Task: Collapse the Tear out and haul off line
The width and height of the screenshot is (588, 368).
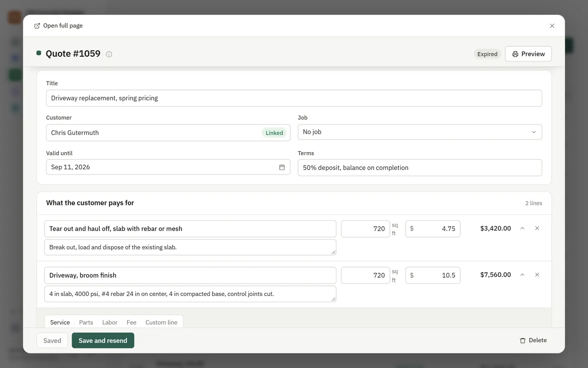Action: (x=522, y=229)
